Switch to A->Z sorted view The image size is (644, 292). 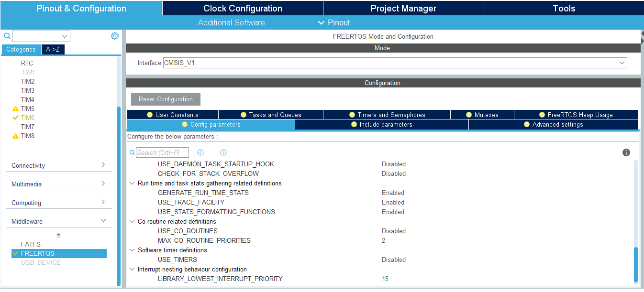pos(53,50)
